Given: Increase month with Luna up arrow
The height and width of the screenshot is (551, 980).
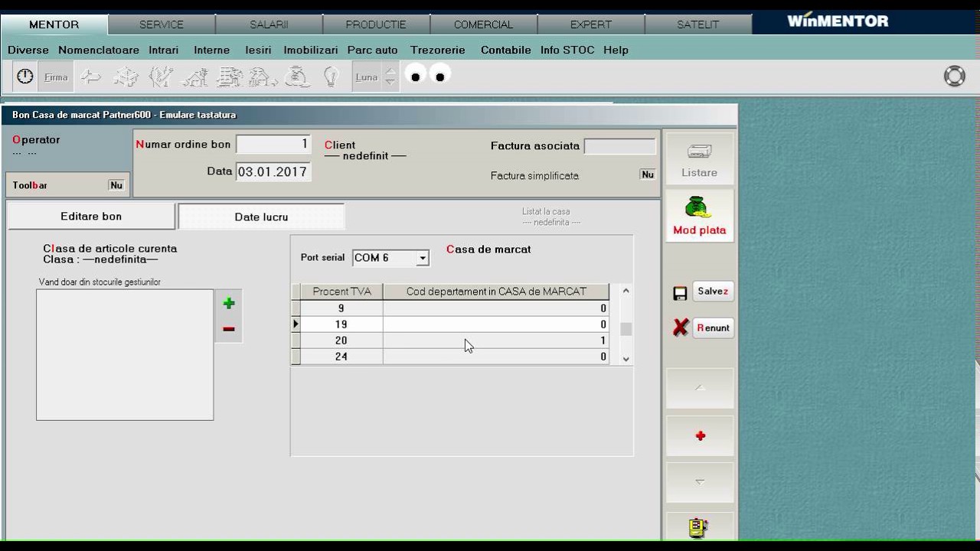Looking at the screenshot, I should click(390, 71).
